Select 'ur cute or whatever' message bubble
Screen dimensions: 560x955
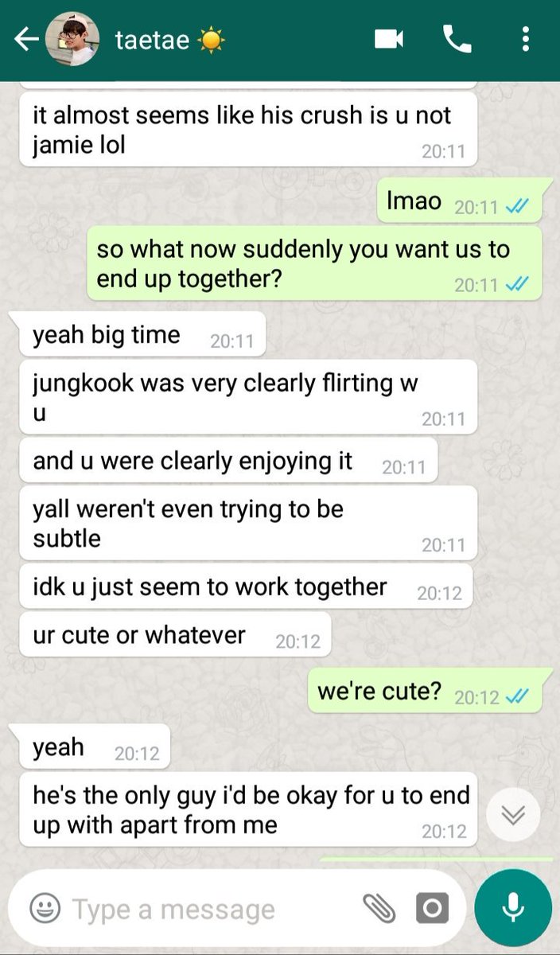pyautogui.click(x=174, y=636)
